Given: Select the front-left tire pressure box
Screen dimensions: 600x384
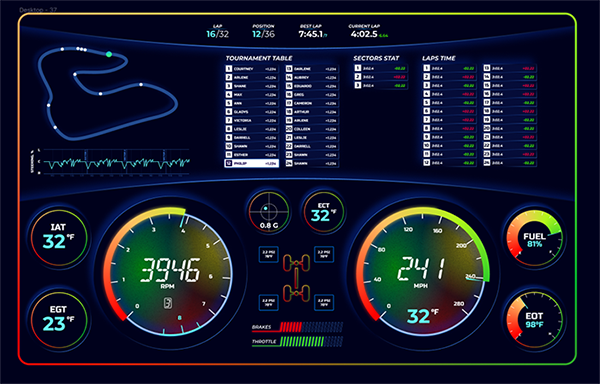Looking at the screenshot, I should 269,254.
